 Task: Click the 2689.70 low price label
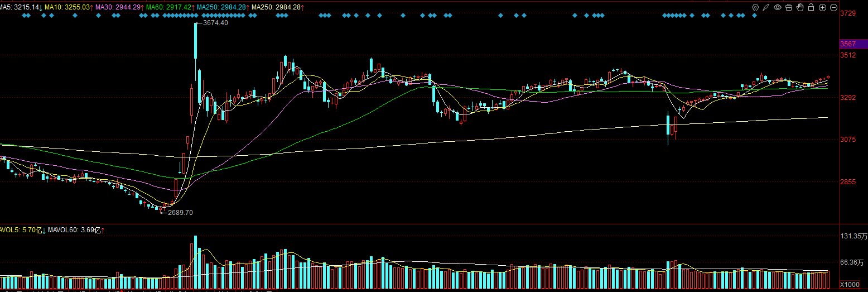tap(180, 212)
